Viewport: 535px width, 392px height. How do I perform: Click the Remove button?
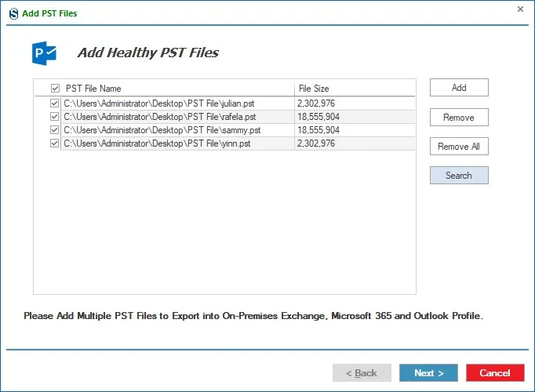pyautogui.click(x=459, y=118)
